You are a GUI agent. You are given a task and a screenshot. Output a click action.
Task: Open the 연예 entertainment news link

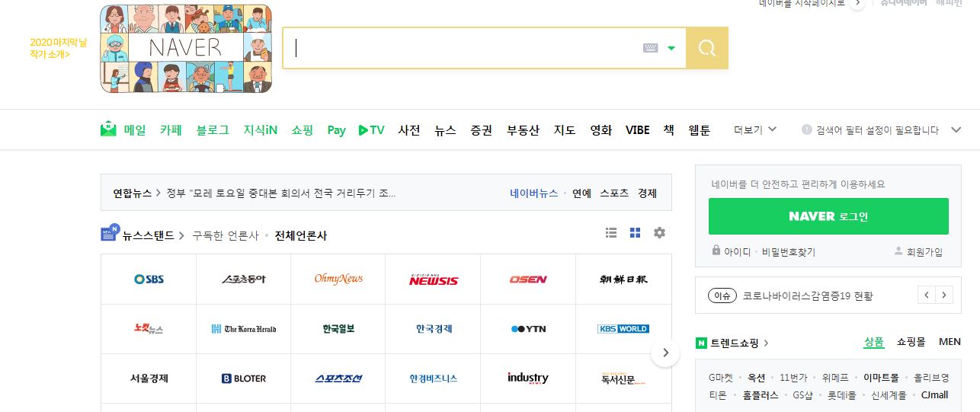pos(581,193)
